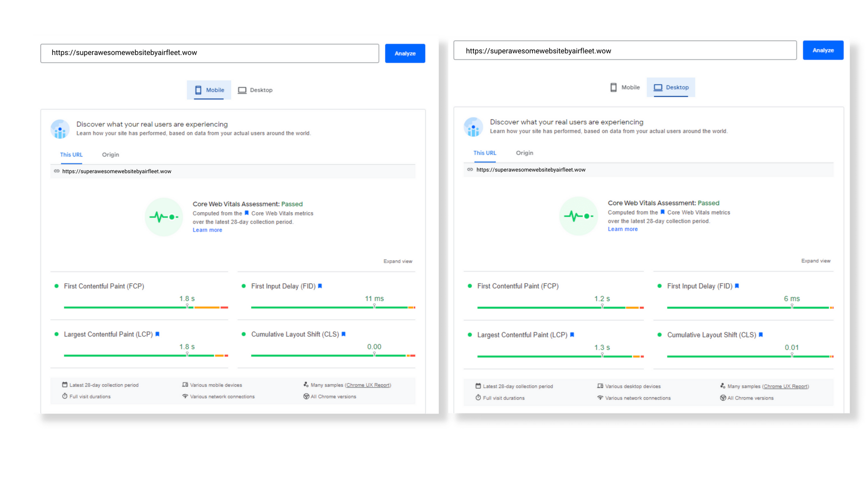
Task: Click the link chain icon next to the URL in the right panel
Action: click(x=470, y=170)
